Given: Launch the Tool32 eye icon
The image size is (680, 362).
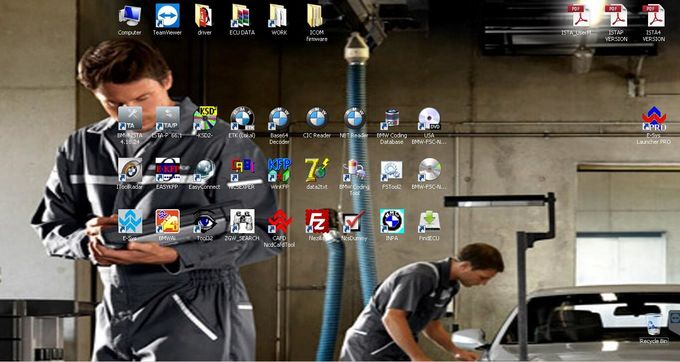Looking at the screenshot, I should [205, 221].
